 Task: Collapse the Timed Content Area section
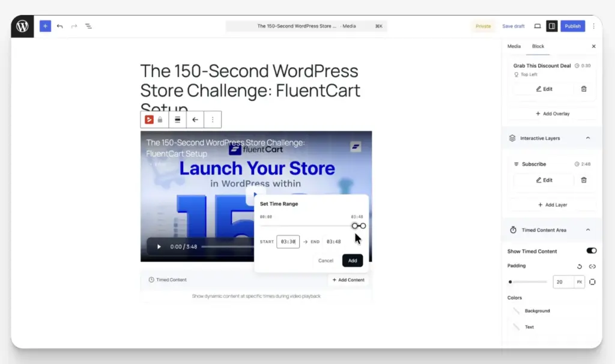pyautogui.click(x=588, y=230)
